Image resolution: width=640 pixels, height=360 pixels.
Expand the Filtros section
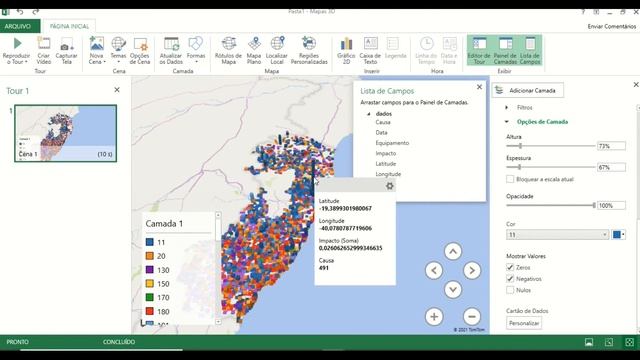click(x=507, y=107)
